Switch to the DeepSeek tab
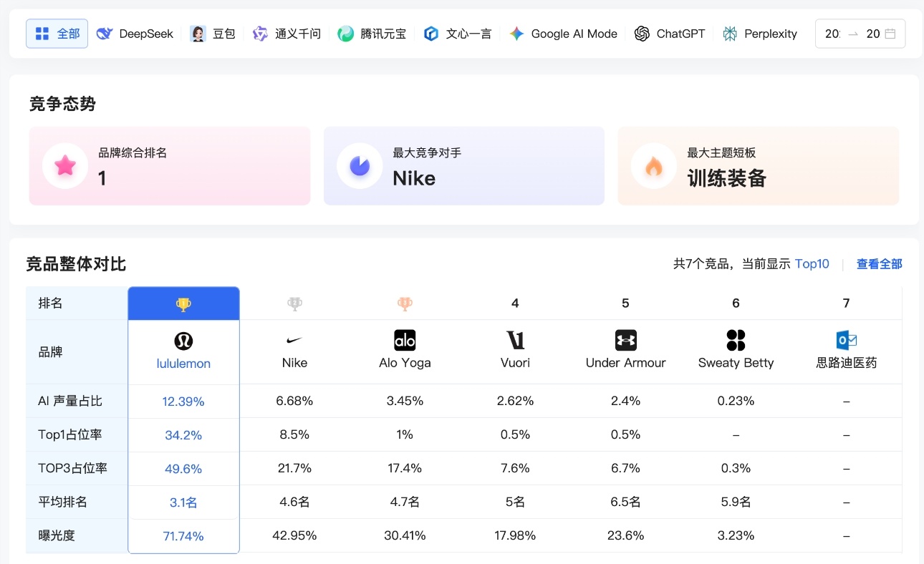The width and height of the screenshot is (924, 564). coord(135,34)
